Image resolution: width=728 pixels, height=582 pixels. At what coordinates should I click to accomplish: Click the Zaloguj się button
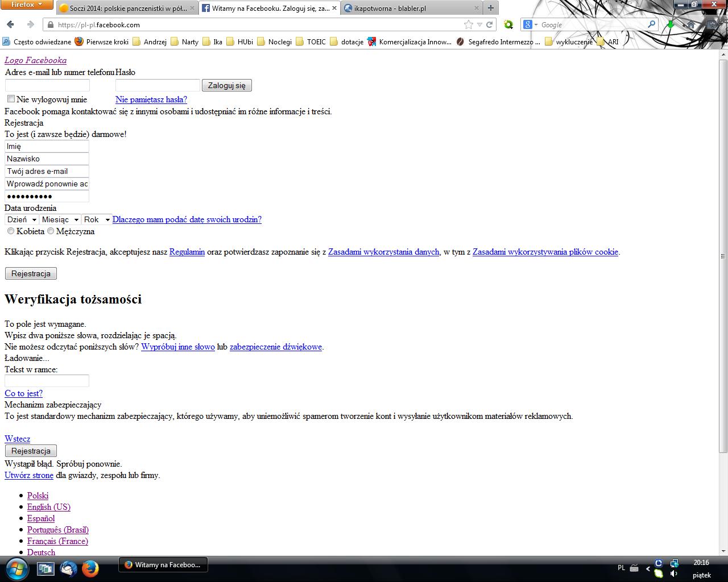[227, 85]
